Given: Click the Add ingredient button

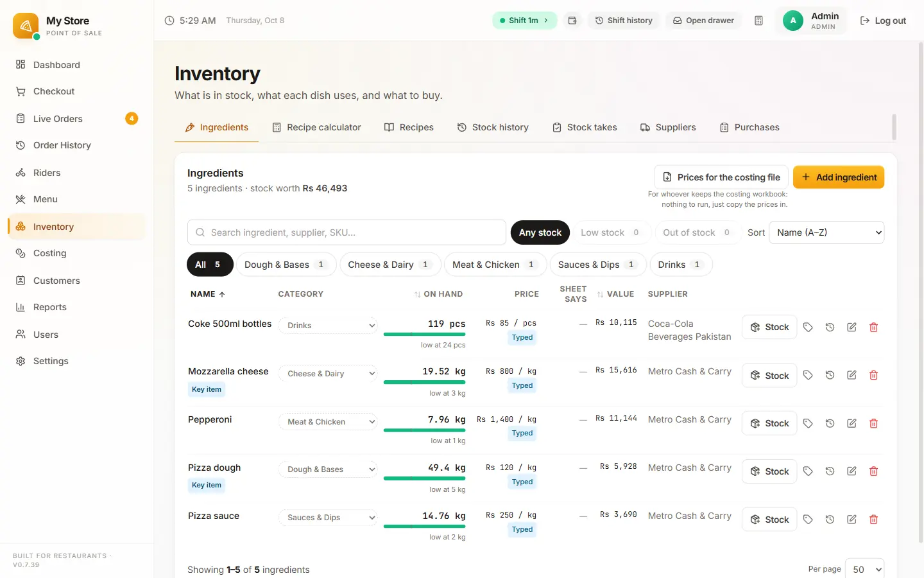Looking at the screenshot, I should click(x=839, y=177).
